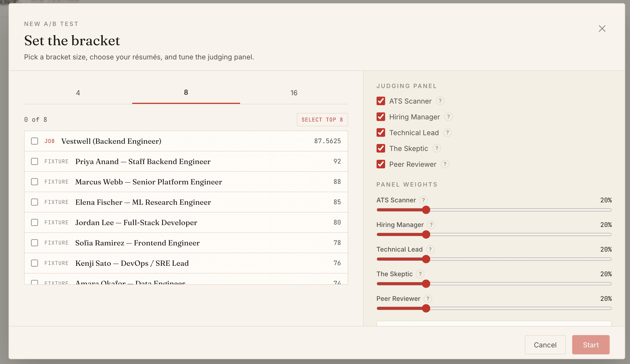Close the Set the bracket dialog
Image resolution: width=630 pixels, height=364 pixels.
tap(602, 29)
